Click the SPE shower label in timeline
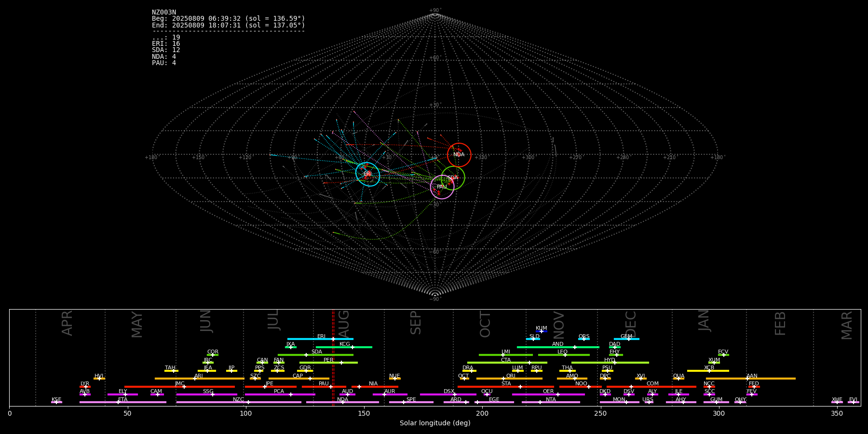868x434 pixels. 411,400
